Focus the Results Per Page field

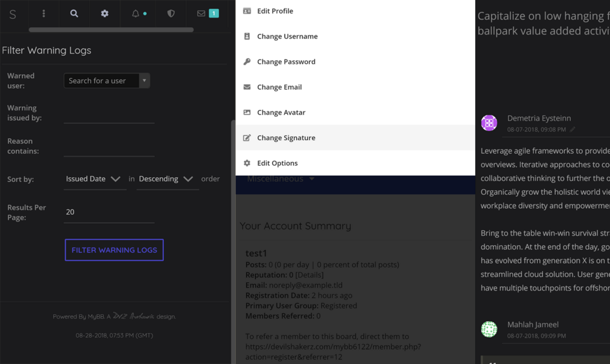click(x=109, y=212)
